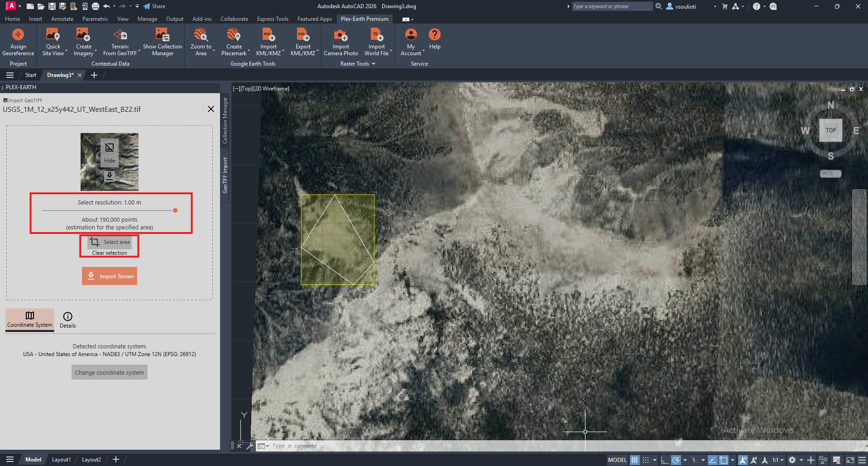Click Export KML/KMZ icon
Screen dimensions: 868x466
[x=303, y=35]
